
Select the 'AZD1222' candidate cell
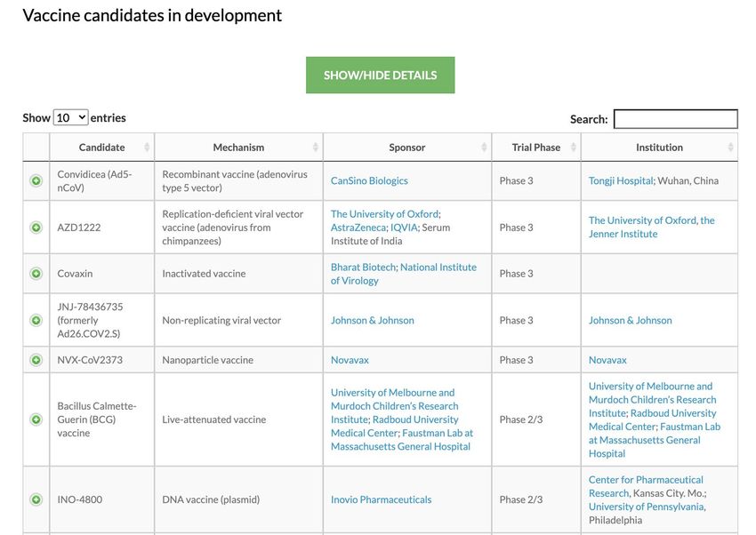pyautogui.click(x=101, y=228)
